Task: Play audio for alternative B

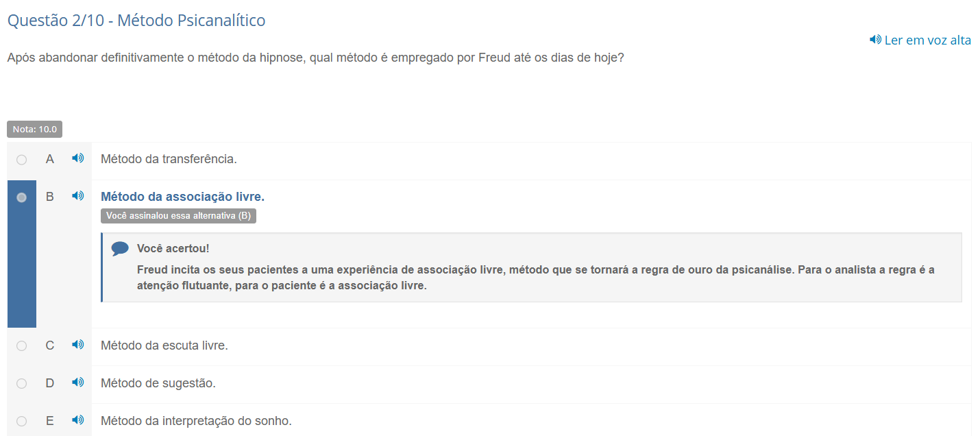Action: pos(78,196)
